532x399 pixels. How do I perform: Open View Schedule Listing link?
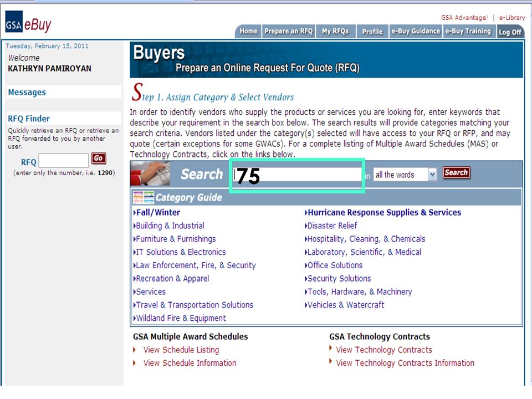(181, 350)
